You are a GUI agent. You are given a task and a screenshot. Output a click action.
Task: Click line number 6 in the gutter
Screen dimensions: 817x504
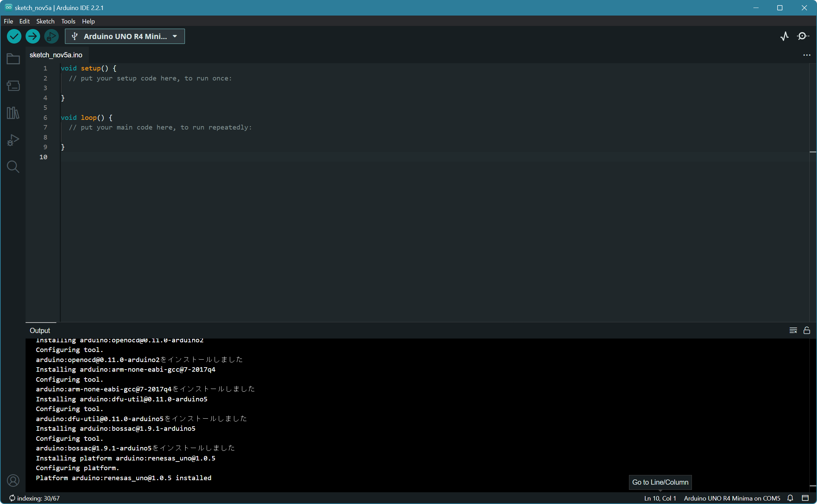[x=45, y=118]
